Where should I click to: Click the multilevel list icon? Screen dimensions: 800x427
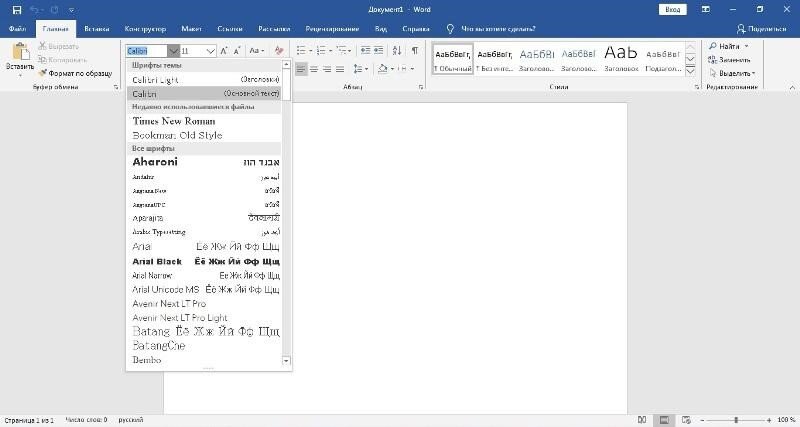341,51
